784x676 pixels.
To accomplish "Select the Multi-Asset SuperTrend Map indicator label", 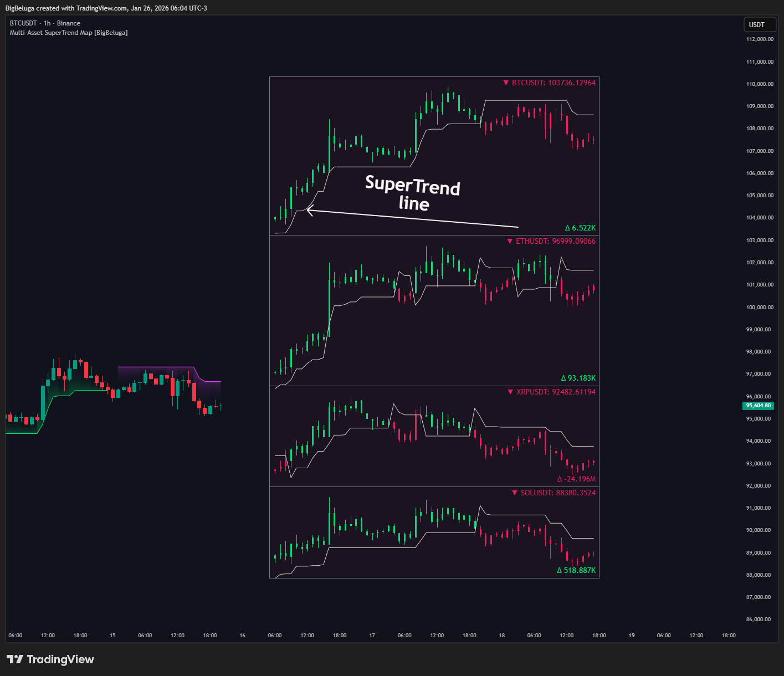I will tap(69, 33).
